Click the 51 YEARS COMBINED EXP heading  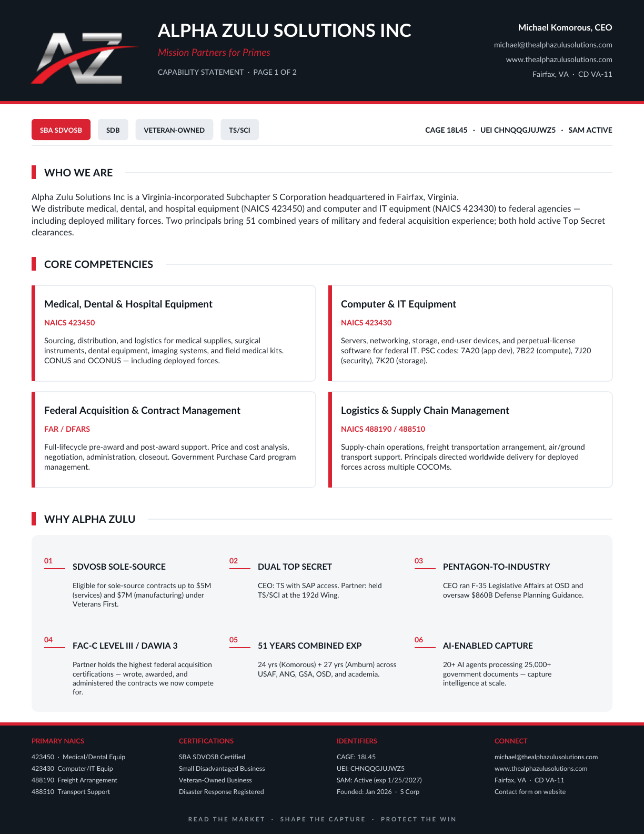(x=310, y=646)
